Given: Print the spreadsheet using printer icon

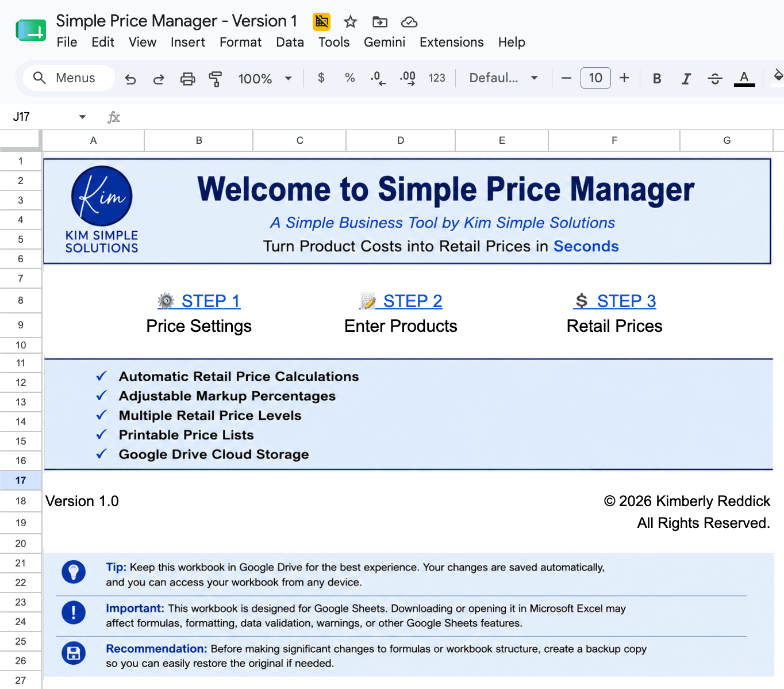Looking at the screenshot, I should (x=187, y=79).
